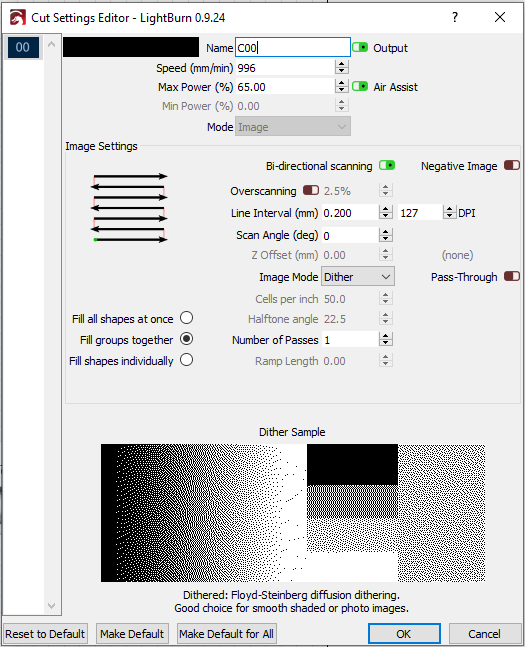Select layer 00 in the list
The image size is (525, 647).
point(23,47)
